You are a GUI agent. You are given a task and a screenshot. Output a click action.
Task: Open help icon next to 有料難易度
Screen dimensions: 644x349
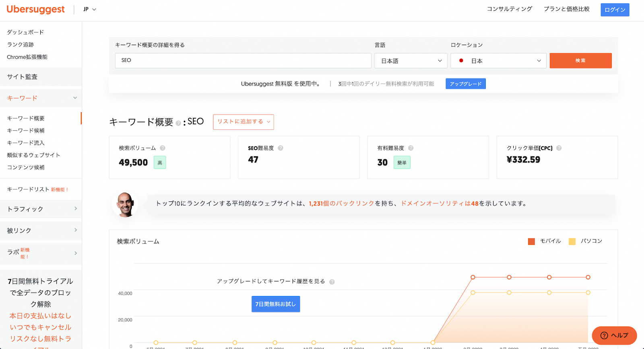[411, 148]
